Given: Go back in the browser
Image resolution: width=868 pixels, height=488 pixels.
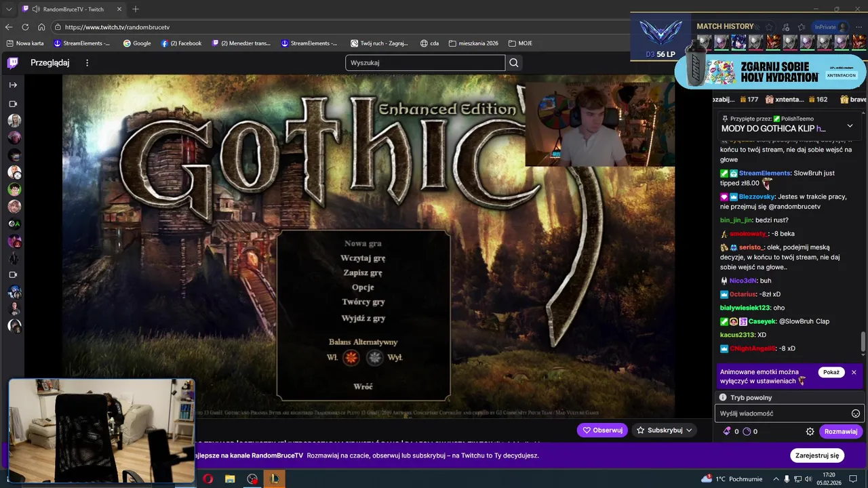Looking at the screenshot, I should (x=9, y=27).
